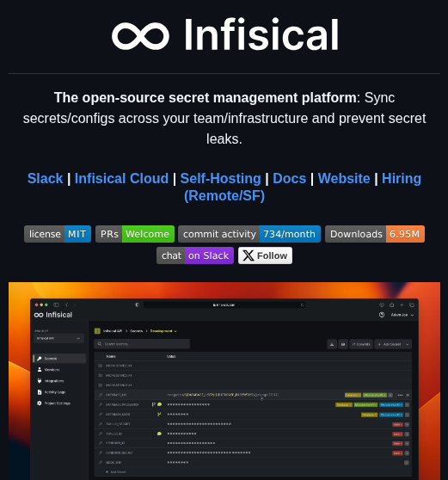Click the browser share icon in screenshot
The width and height of the screenshot is (448, 480).
[x=392, y=305]
